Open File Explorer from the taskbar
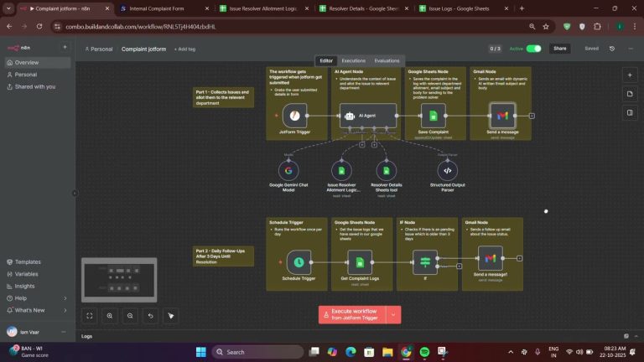 [387, 352]
